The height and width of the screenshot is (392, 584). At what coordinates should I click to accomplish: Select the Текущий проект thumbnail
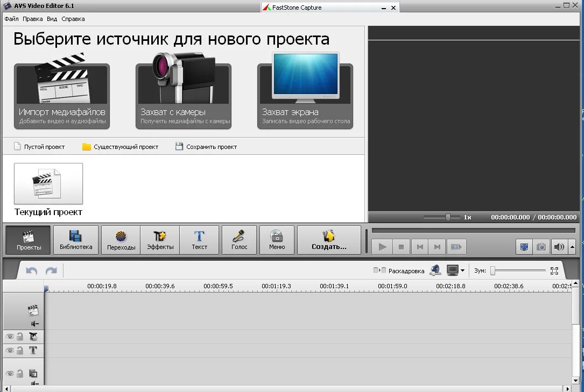coord(48,184)
